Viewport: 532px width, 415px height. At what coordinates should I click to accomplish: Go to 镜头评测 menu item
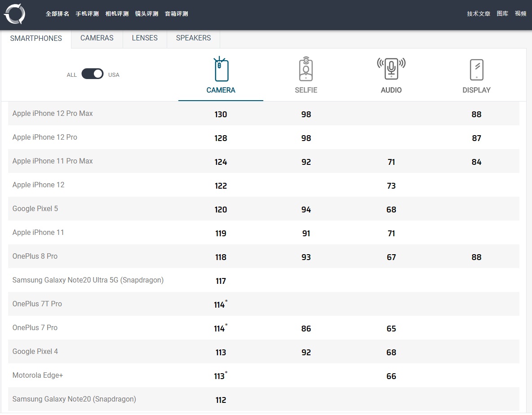coord(146,14)
